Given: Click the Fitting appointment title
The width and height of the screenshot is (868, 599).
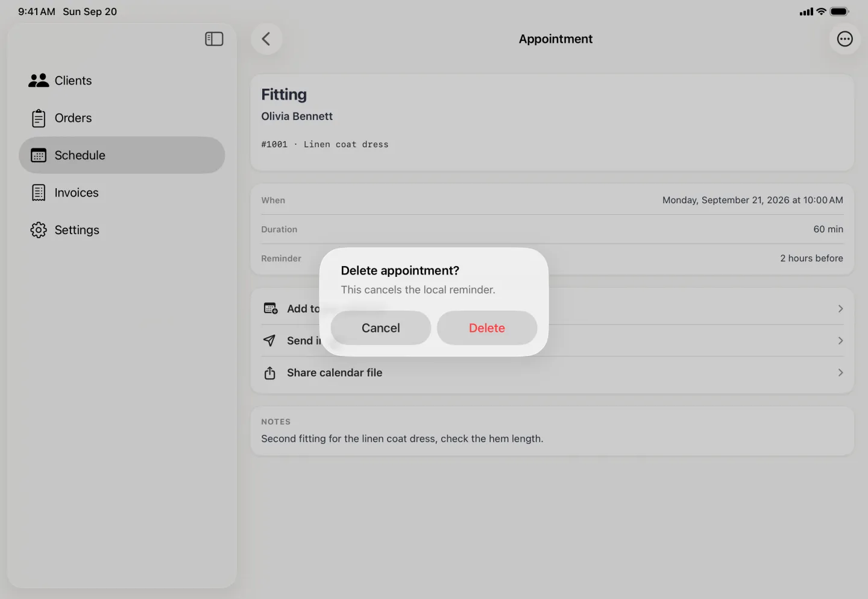Looking at the screenshot, I should (x=284, y=95).
